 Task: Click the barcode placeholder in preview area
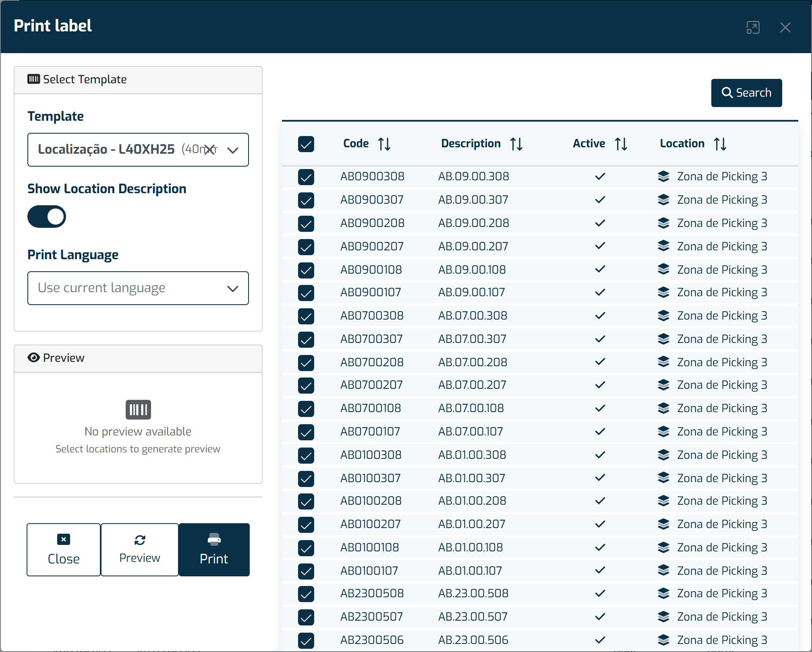(x=138, y=410)
